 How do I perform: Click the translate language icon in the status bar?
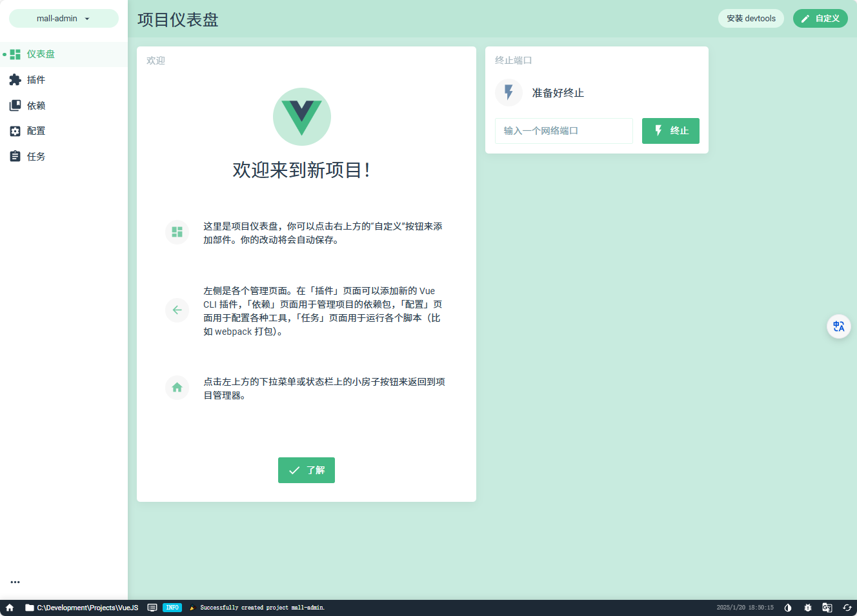click(827, 608)
